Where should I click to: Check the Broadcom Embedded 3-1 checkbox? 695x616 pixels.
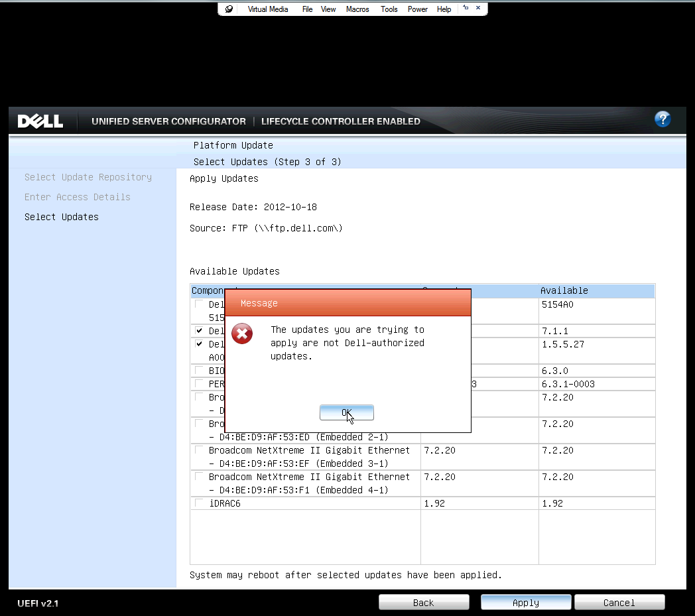coord(198,450)
